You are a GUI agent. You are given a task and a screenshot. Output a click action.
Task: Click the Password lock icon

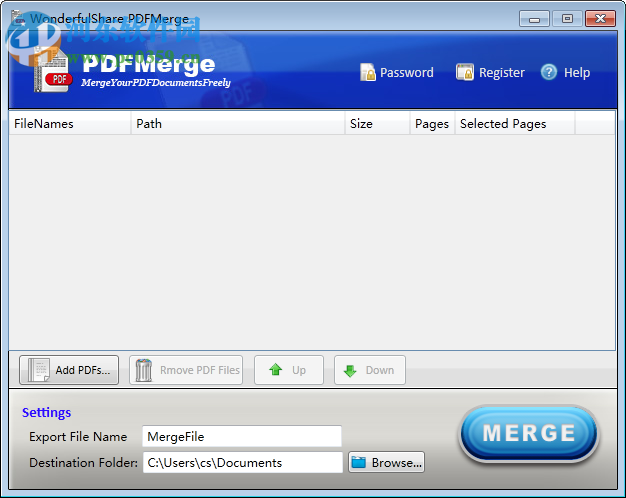[368, 72]
